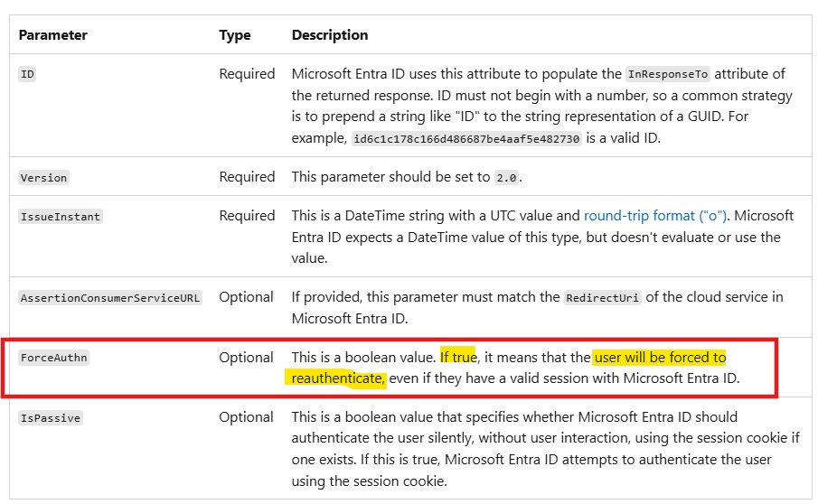Click the AssertionConsumerServiceURL parameter code label
Screen dimensions: 818x504
[110, 298]
